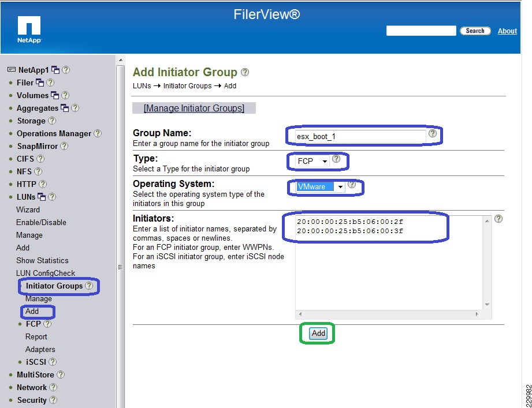Click Initiators textarea horizontal scroll left arrow
532x408 pixels.
(300, 314)
